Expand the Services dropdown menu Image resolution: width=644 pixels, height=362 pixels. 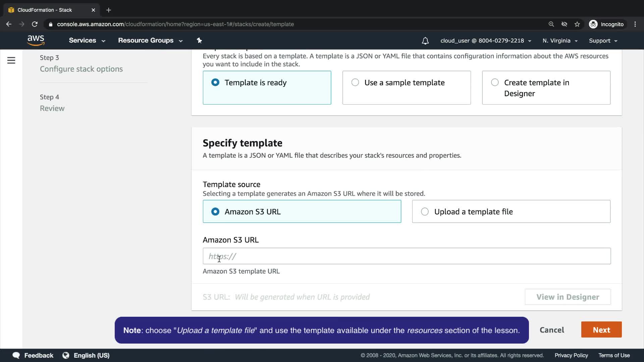(x=87, y=41)
